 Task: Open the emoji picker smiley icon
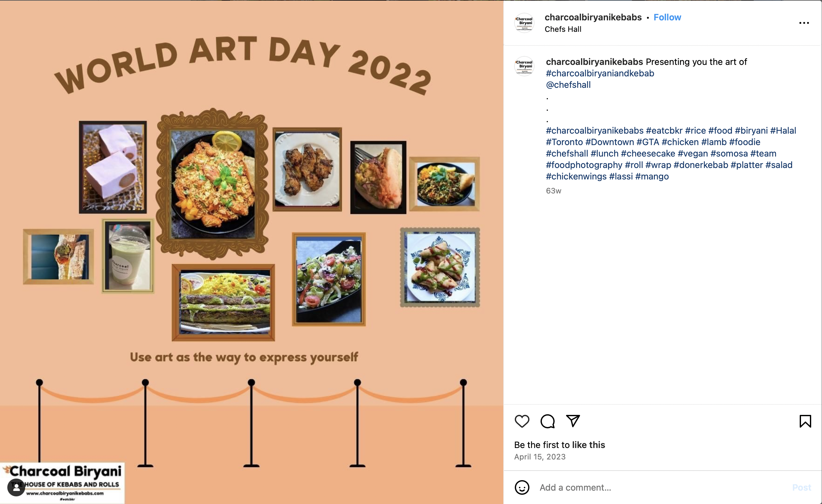tap(522, 487)
